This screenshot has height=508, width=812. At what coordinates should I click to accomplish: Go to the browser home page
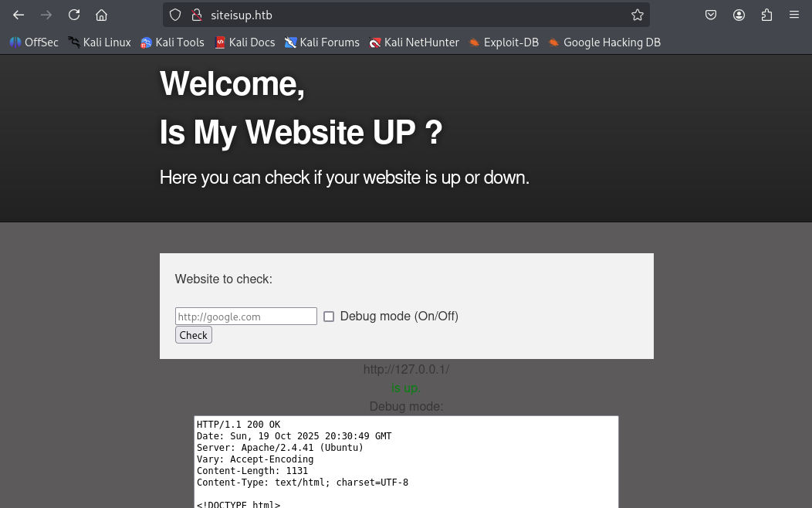101,15
